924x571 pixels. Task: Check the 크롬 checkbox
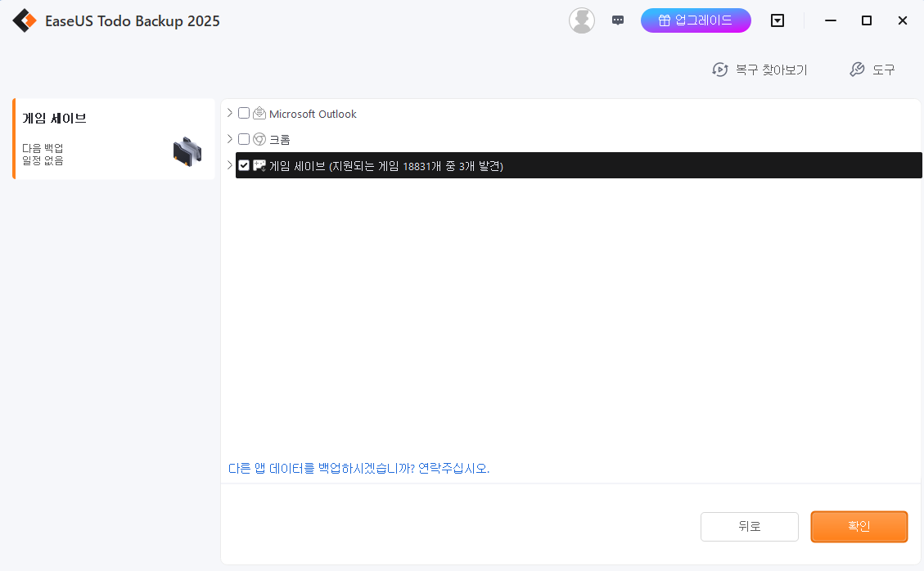tap(244, 139)
